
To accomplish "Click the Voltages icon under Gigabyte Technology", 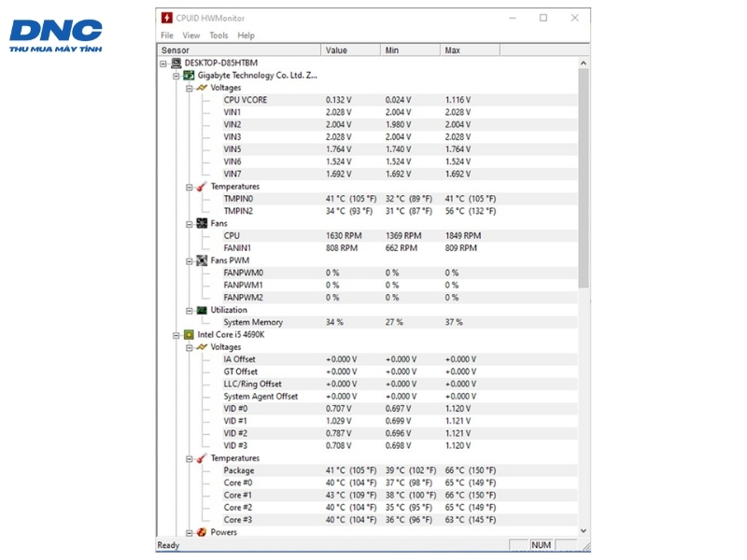I will tap(202, 88).
